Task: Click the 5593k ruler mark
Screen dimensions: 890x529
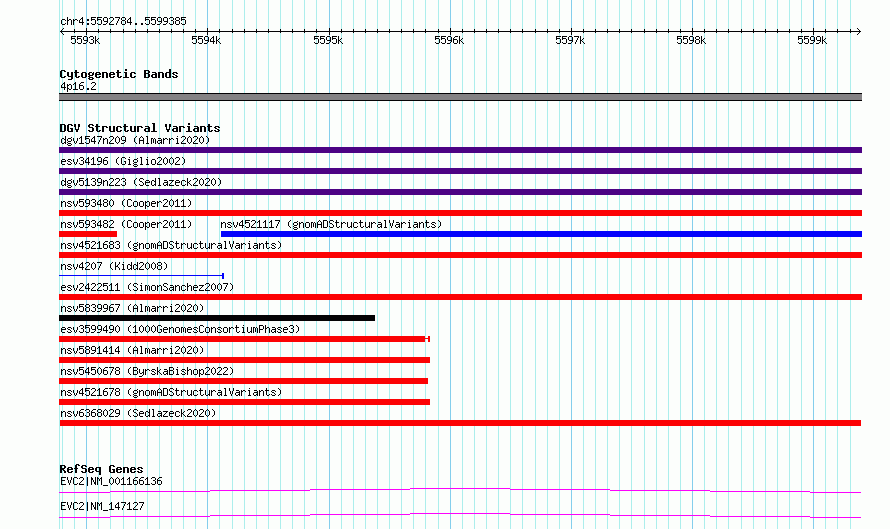Action: 85,40
